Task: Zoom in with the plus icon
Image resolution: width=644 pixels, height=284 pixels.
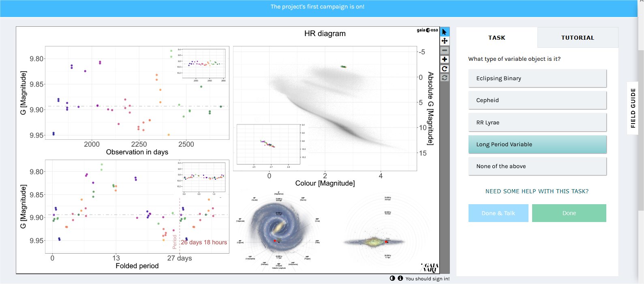Action: [445, 60]
